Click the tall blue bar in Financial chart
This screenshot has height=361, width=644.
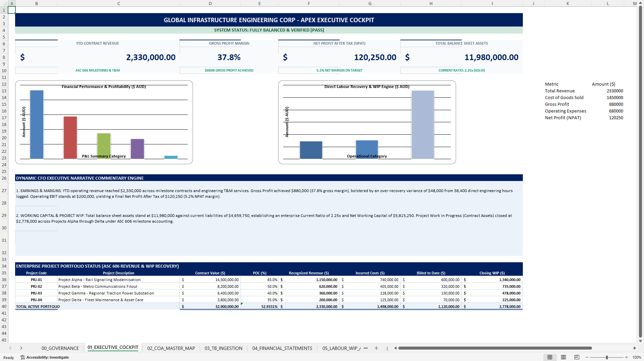click(x=37, y=125)
